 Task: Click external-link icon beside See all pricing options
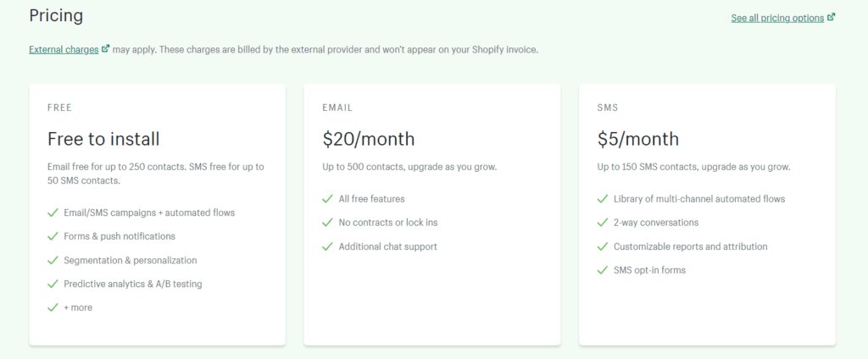point(832,18)
